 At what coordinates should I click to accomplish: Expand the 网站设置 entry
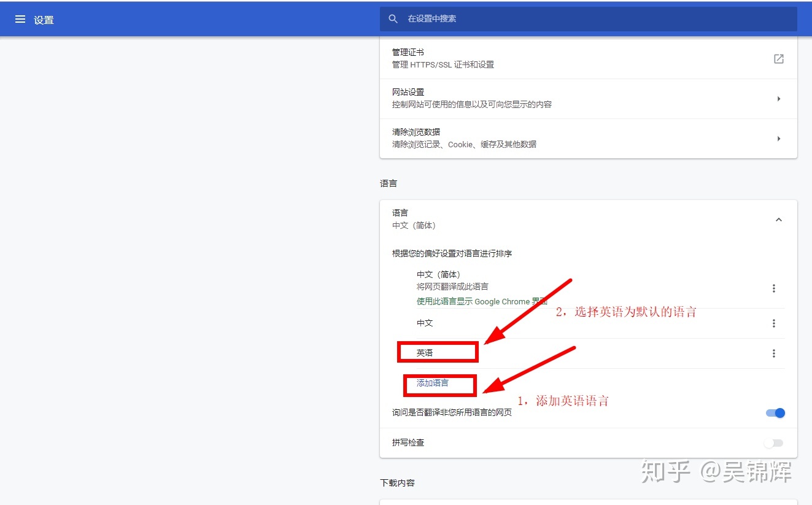pyautogui.click(x=587, y=99)
